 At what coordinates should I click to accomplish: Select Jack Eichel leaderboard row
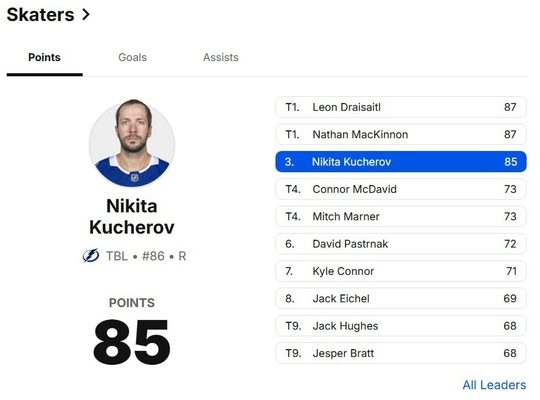[x=401, y=298]
